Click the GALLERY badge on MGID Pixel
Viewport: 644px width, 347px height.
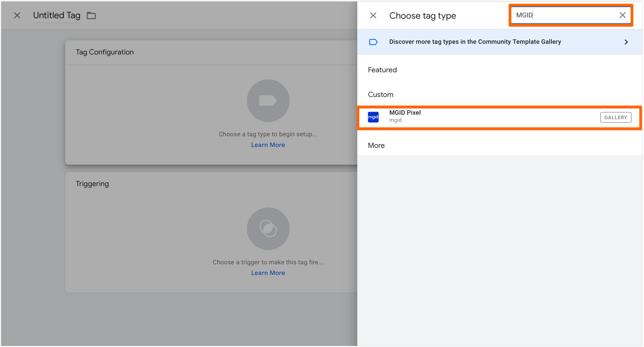[616, 117]
